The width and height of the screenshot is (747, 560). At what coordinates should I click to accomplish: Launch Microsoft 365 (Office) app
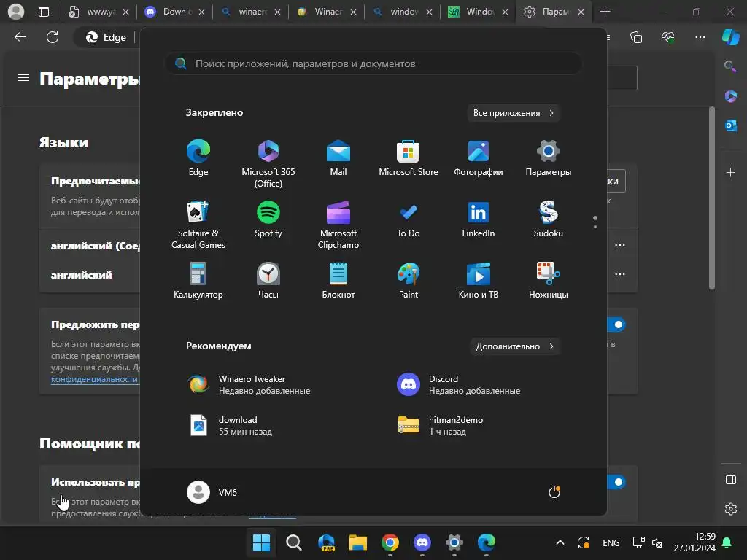click(x=268, y=164)
